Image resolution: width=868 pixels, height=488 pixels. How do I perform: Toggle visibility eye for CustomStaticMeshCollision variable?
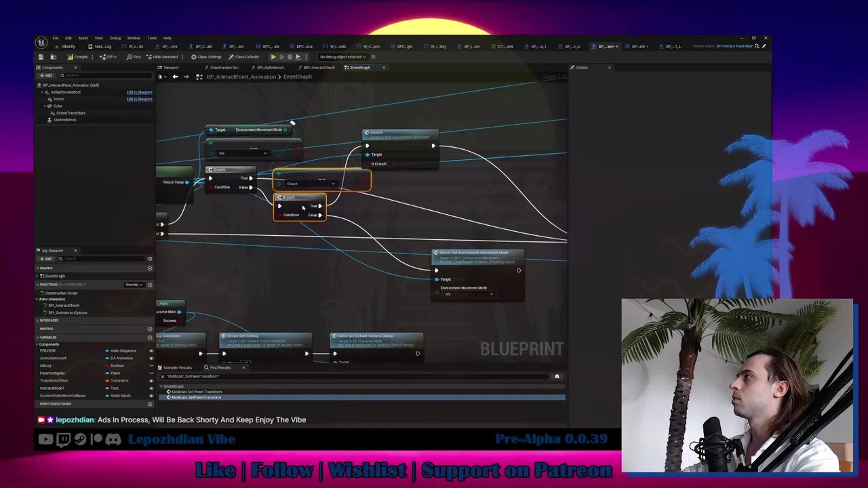click(x=151, y=396)
